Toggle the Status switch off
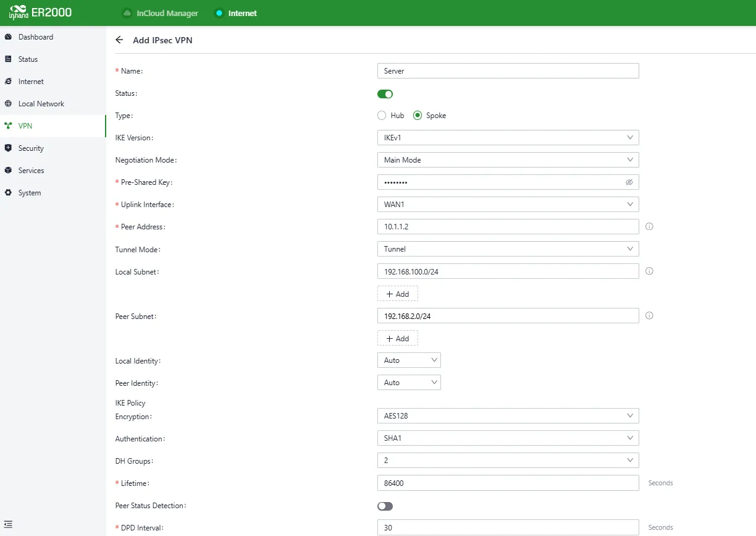Image resolution: width=756 pixels, height=536 pixels. tap(385, 94)
